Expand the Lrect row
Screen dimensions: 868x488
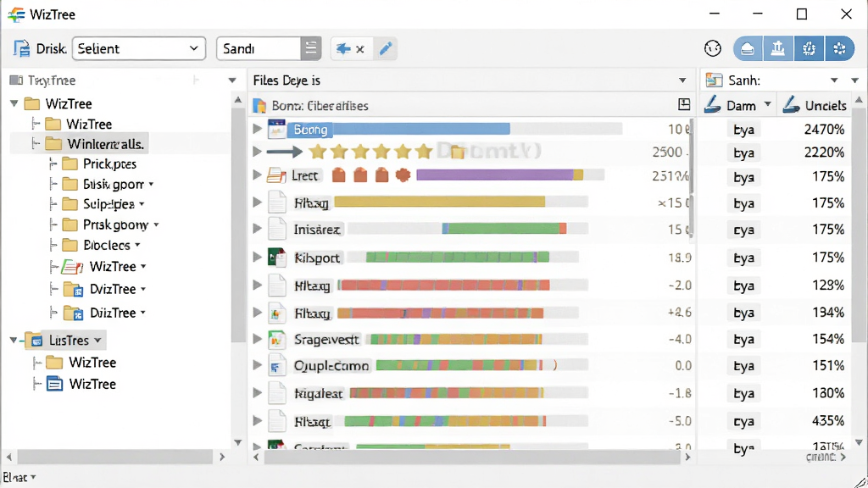[257, 175]
